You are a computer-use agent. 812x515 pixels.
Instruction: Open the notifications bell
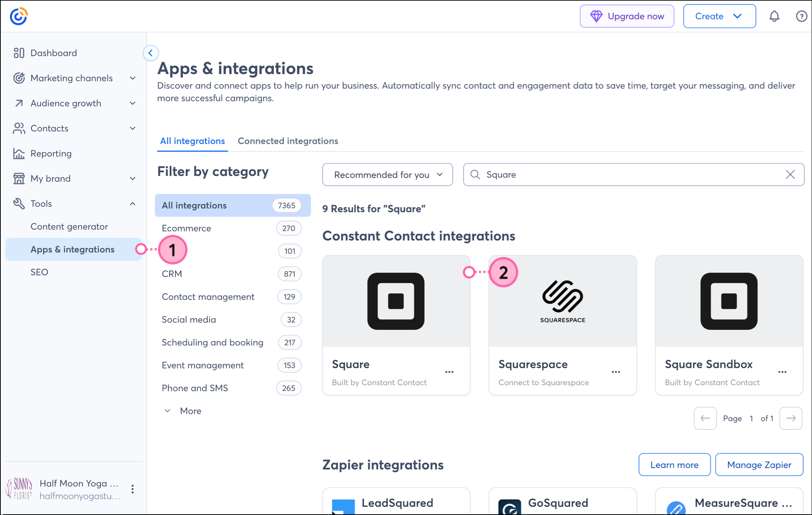tap(774, 16)
